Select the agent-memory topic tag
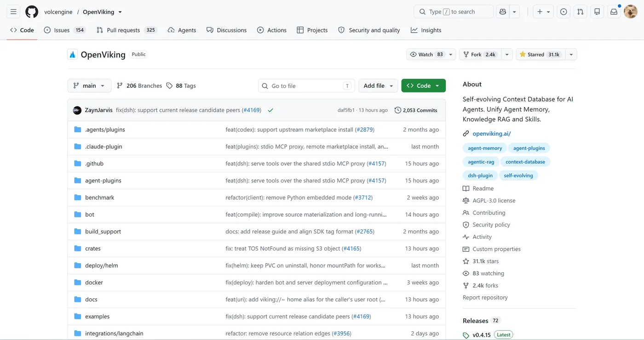This screenshot has width=644, height=340. (x=485, y=148)
